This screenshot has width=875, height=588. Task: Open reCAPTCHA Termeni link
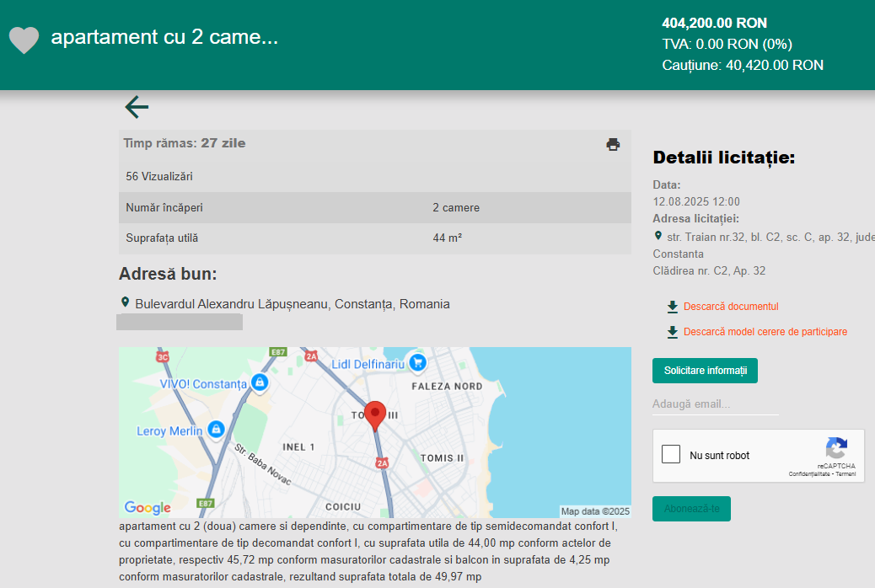click(x=845, y=474)
